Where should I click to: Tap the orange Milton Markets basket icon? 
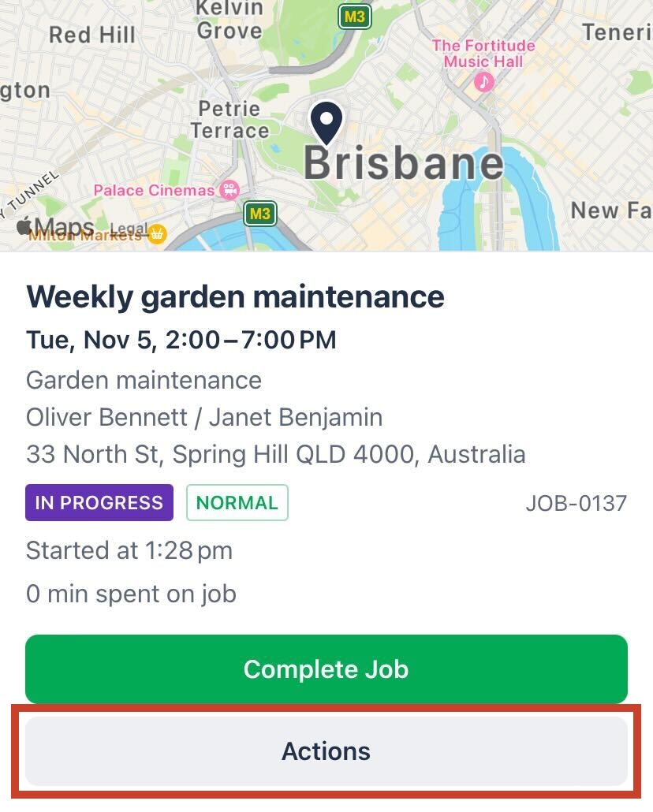[x=157, y=234]
